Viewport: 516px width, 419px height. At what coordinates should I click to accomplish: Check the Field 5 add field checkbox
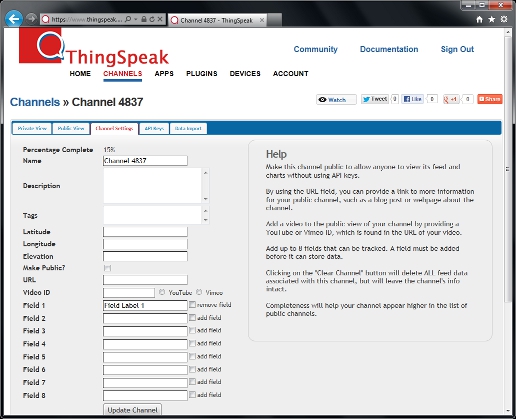pyautogui.click(x=192, y=356)
